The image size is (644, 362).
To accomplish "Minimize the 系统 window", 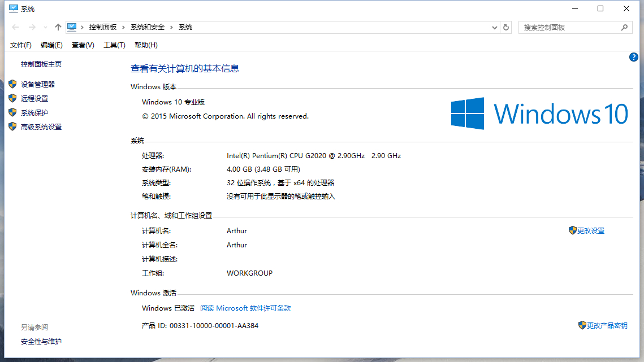I will (575, 8).
